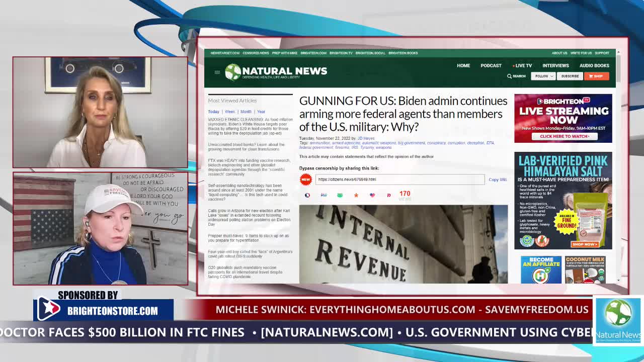Share the article via the first blue-red share icon
Screen dimensions: 644x362
point(307,195)
